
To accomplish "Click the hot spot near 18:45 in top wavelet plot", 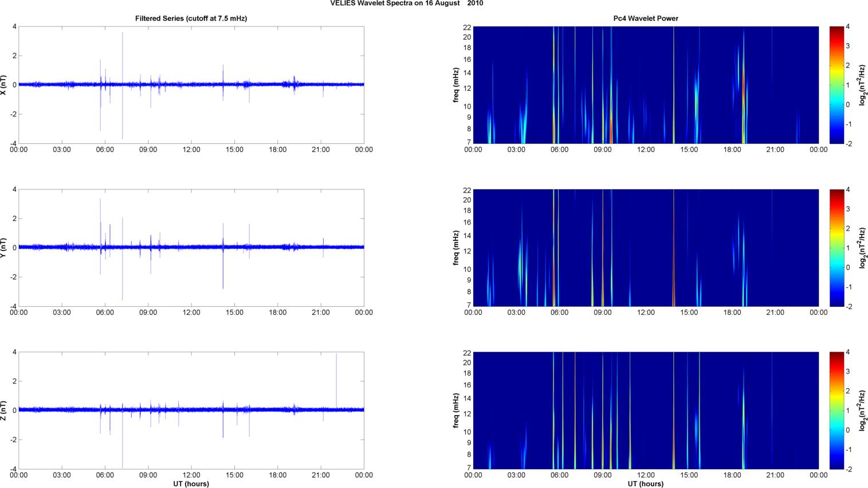I will (743, 103).
